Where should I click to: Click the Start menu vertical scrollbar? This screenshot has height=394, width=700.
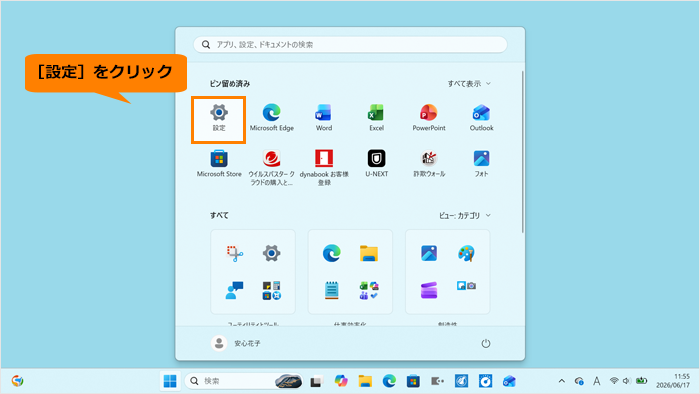pos(522,152)
